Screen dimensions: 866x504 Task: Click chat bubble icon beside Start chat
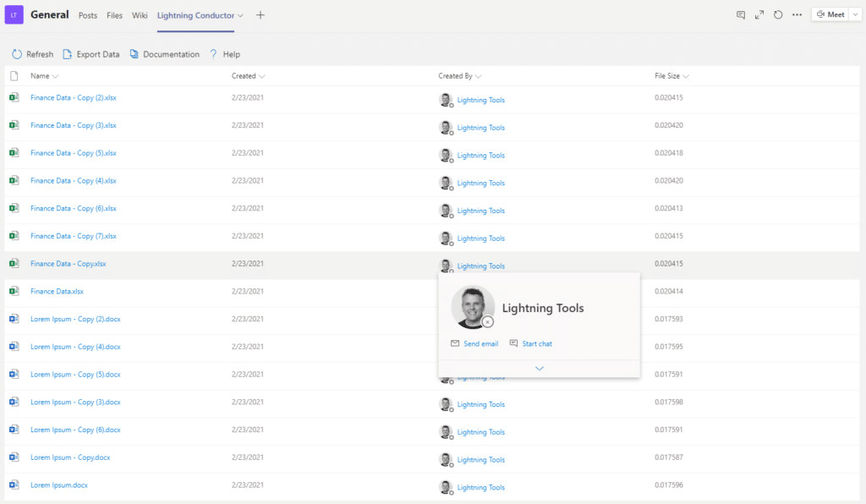[513, 343]
